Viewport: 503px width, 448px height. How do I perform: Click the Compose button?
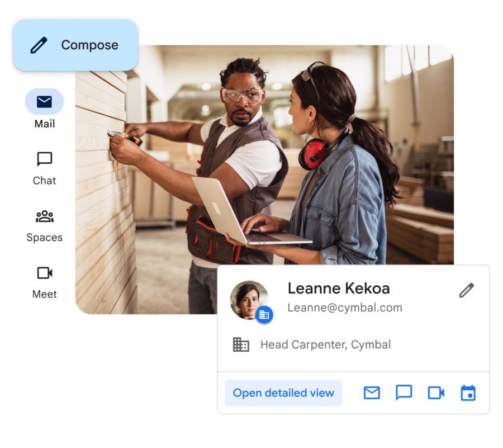coord(75,45)
